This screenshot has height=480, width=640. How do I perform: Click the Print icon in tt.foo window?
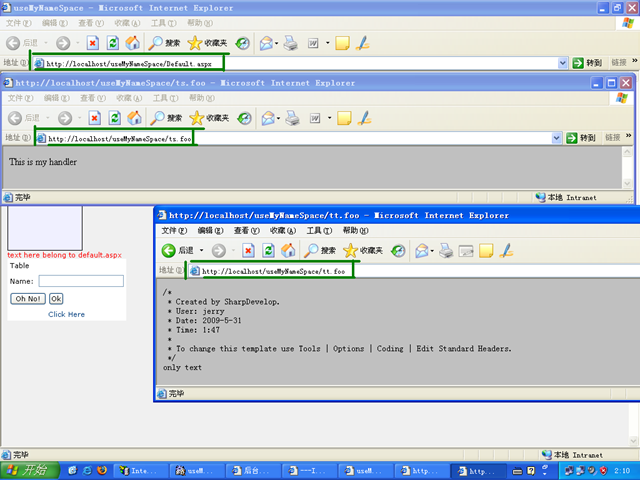447,250
